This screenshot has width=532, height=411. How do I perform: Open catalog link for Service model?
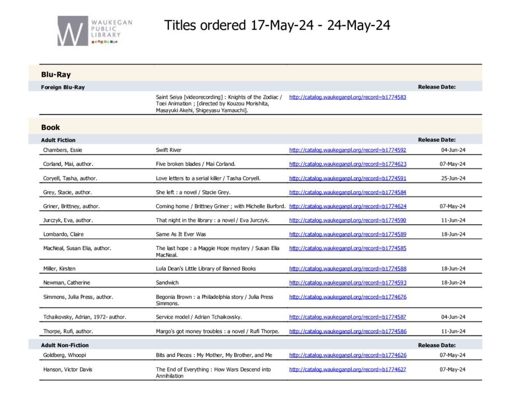[x=348, y=317]
